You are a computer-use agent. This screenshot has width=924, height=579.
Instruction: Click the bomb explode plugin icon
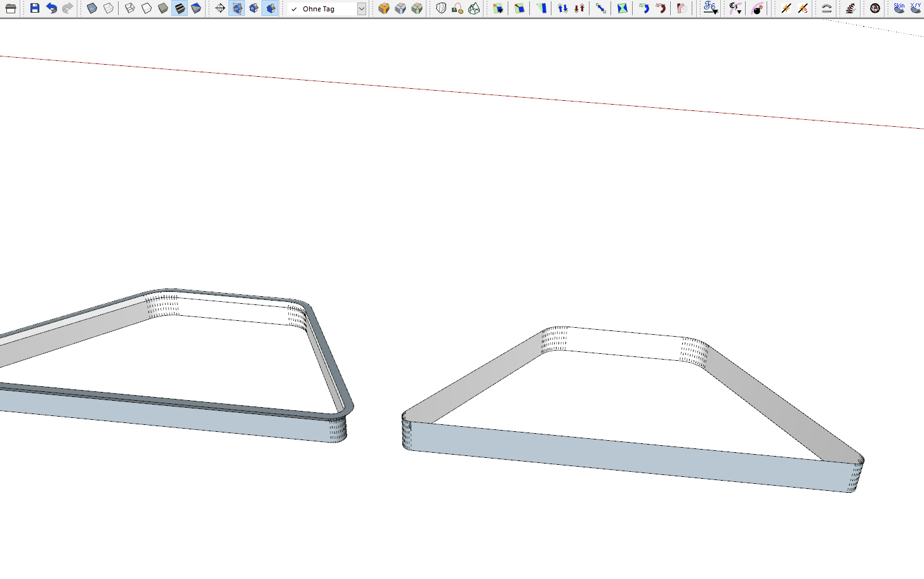tap(757, 8)
